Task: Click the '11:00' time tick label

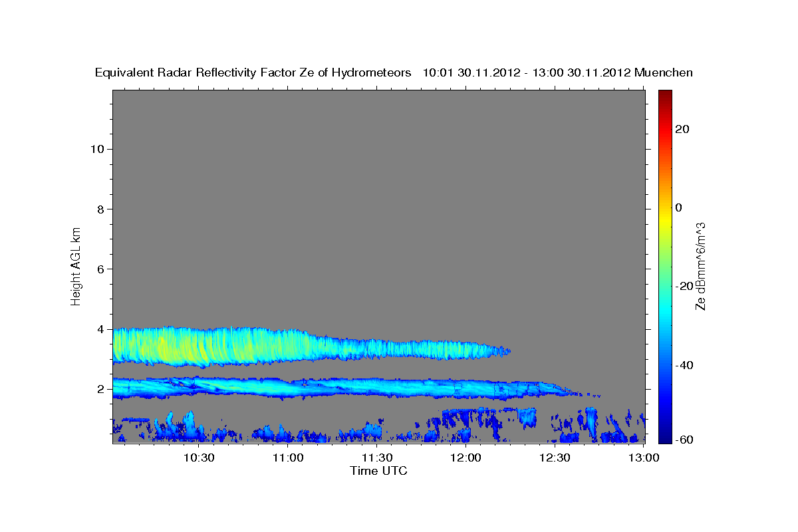Action: tap(288, 458)
